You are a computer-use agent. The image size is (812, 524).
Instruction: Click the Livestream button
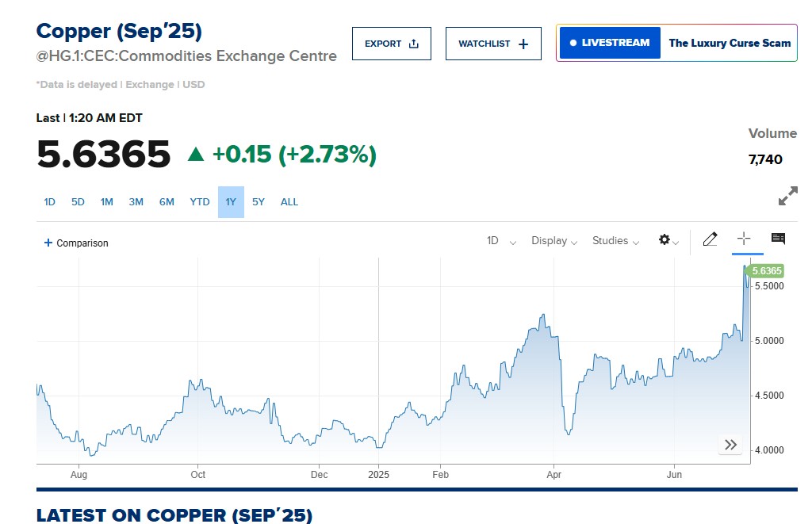[610, 43]
